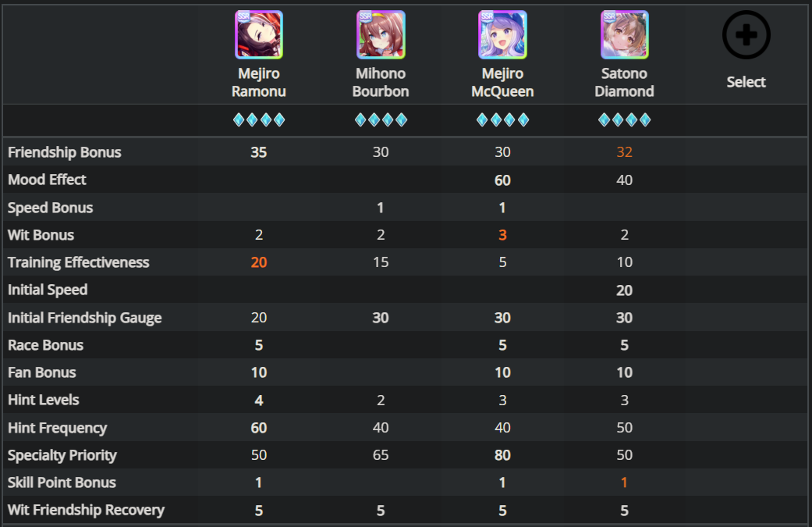Click Mejiro McQueen's first limit break diamond
812x527 pixels.
pyautogui.click(x=482, y=120)
